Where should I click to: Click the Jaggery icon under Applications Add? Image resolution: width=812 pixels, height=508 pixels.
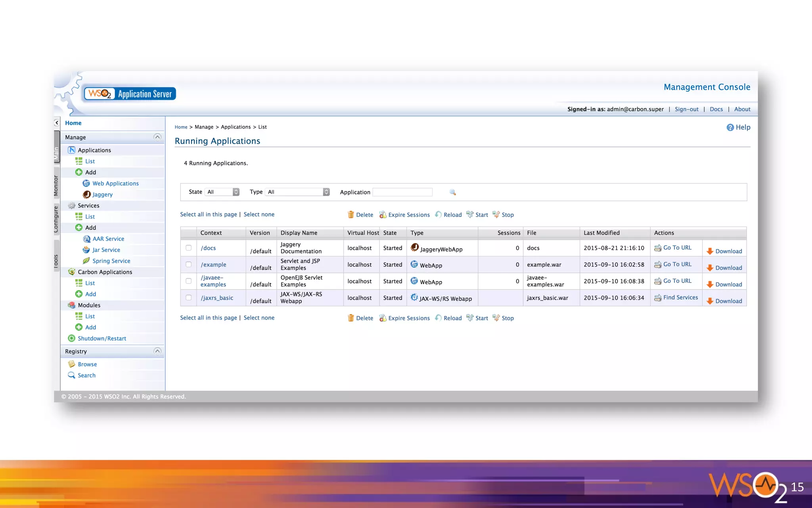86,194
